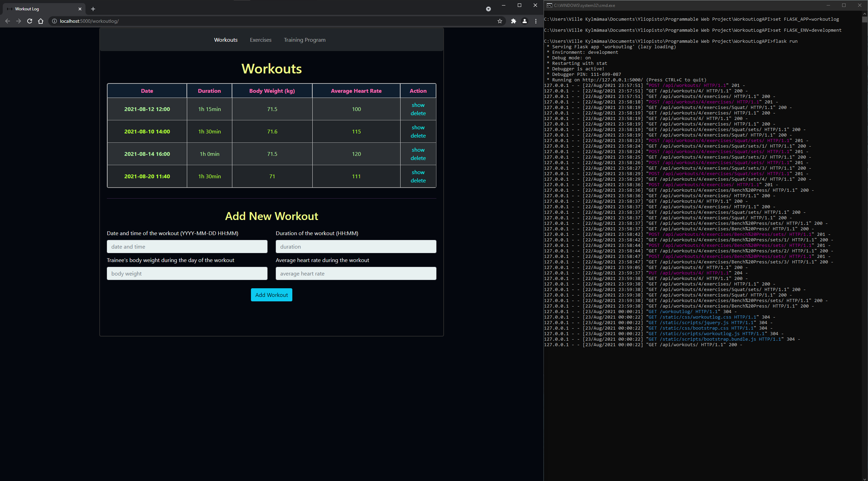Open the Training Program tab
Viewport: 868px width, 481px height.
point(304,40)
